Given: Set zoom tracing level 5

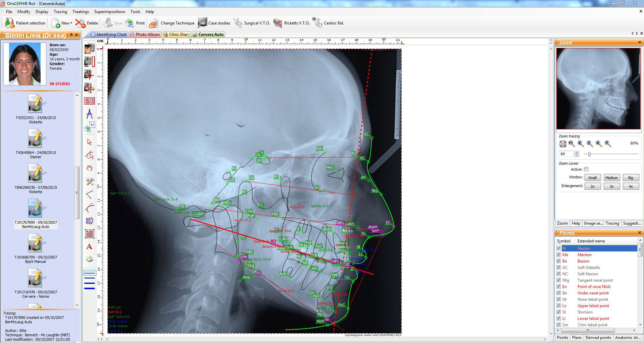Looking at the screenshot, I should tap(608, 144).
